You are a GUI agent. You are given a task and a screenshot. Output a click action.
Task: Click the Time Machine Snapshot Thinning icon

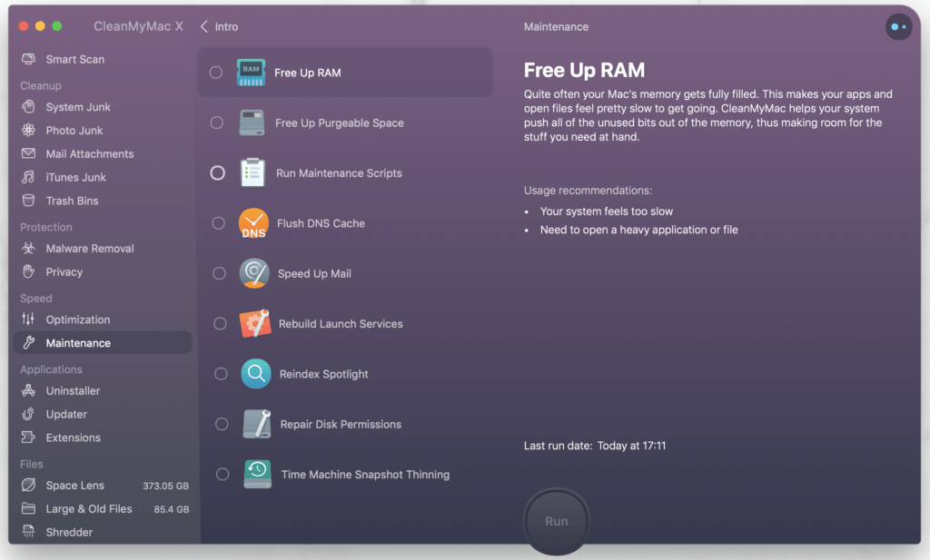tap(257, 474)
